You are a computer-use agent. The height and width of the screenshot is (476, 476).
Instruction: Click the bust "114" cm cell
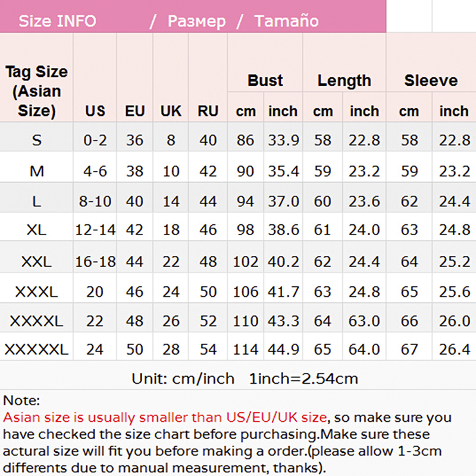[245, 349]
